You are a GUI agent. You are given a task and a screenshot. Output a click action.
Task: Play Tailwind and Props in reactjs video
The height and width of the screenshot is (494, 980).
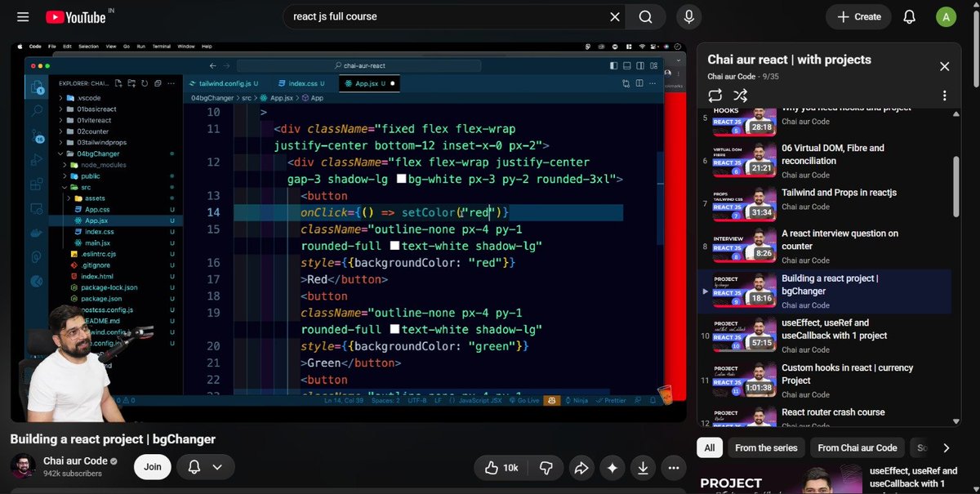(x=824, y=202)
